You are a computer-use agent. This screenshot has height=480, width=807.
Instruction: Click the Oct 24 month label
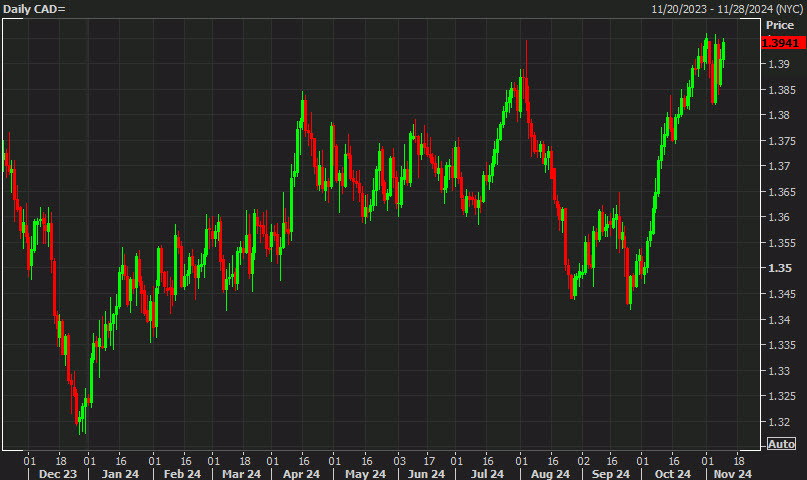[673, 474]
